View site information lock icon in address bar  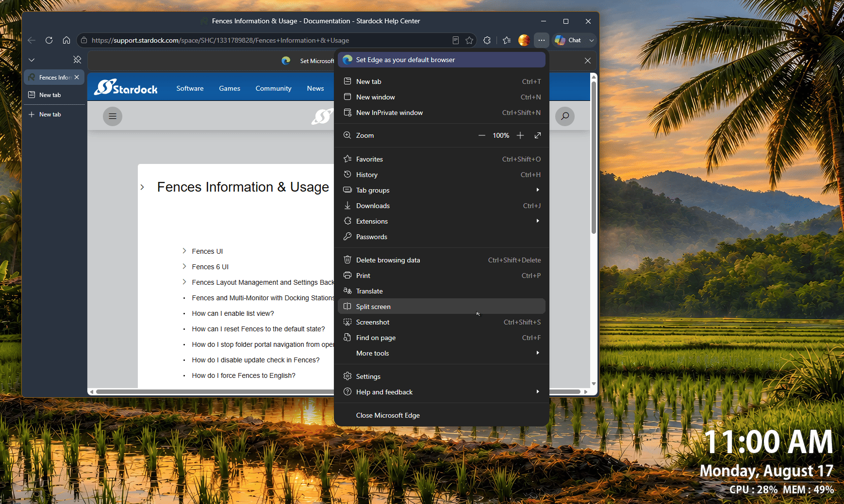[x=84, y=40]
